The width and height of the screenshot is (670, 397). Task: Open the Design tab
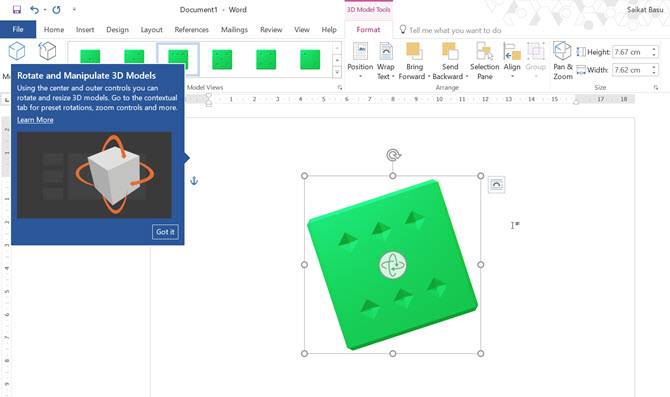pos(118,29)
